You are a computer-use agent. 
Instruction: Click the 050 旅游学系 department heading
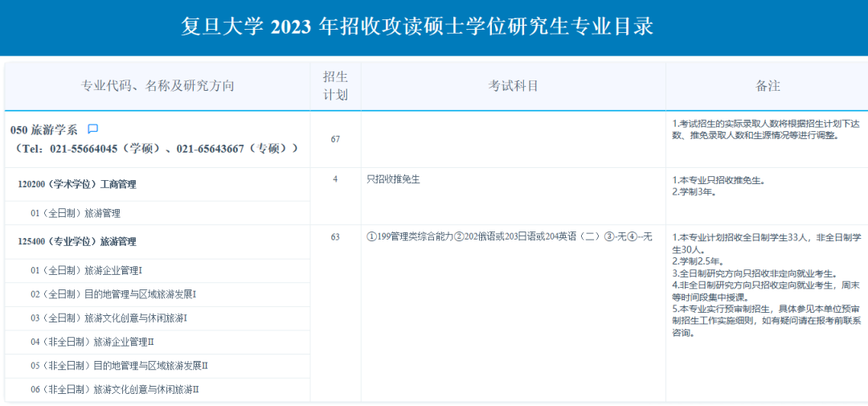tap(44, 129)
